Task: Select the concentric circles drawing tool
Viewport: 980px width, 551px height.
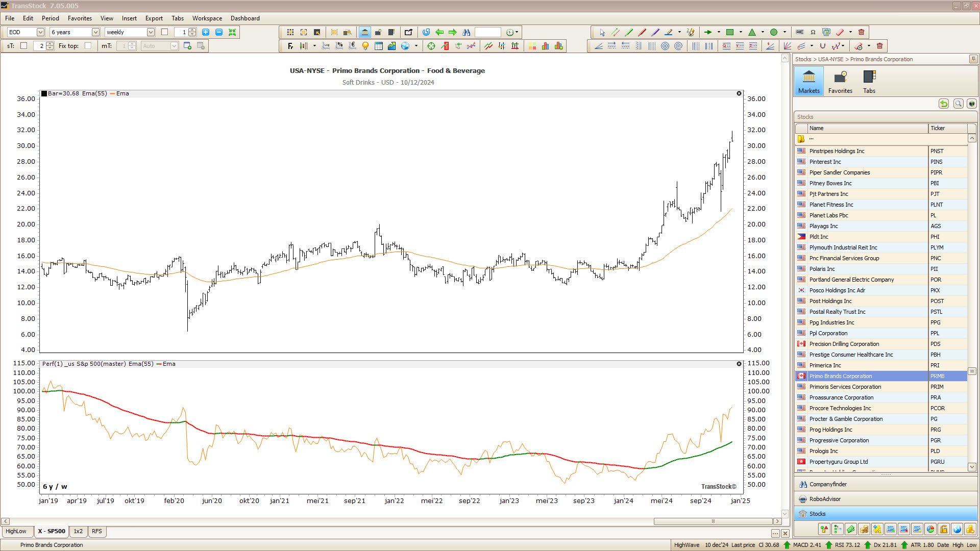Action: tap(665, 46)
